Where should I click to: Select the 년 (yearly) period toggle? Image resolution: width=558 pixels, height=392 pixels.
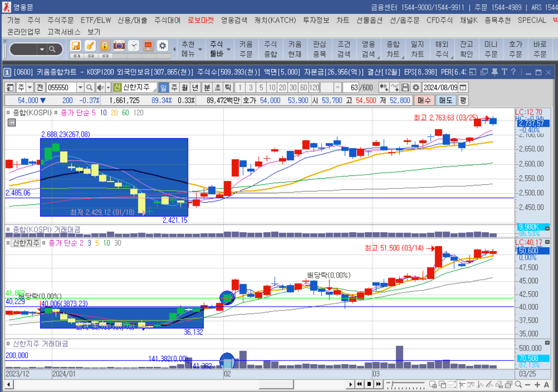click(196, 87)
